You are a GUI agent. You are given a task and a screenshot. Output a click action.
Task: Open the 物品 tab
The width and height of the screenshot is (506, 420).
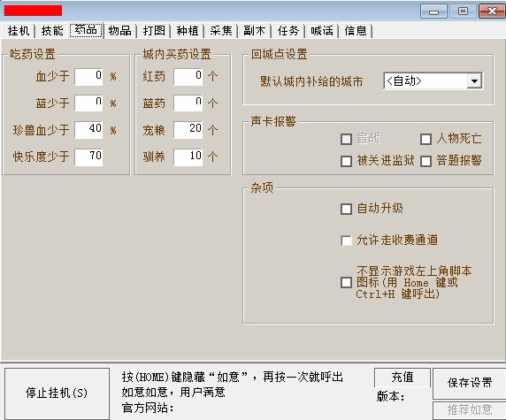click(x=119, y=31)
